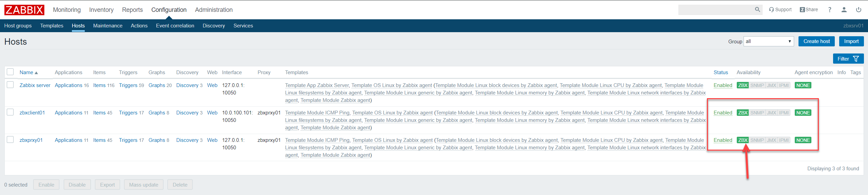The width and height of the screenshot is (868, 195).
Task: Open Graphs 8 for zbxprxy01
Action: pyautogui.click(x=157, y=140)
